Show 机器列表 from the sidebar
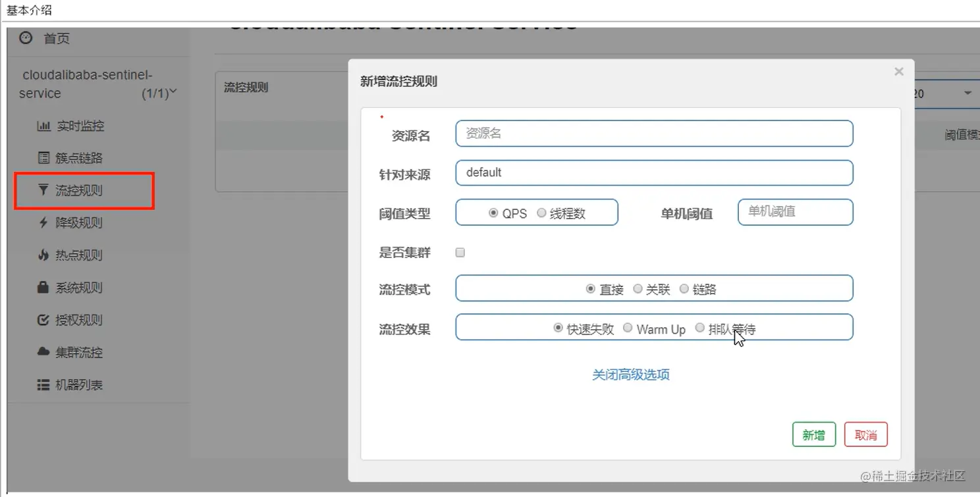 tap(79, 384)
